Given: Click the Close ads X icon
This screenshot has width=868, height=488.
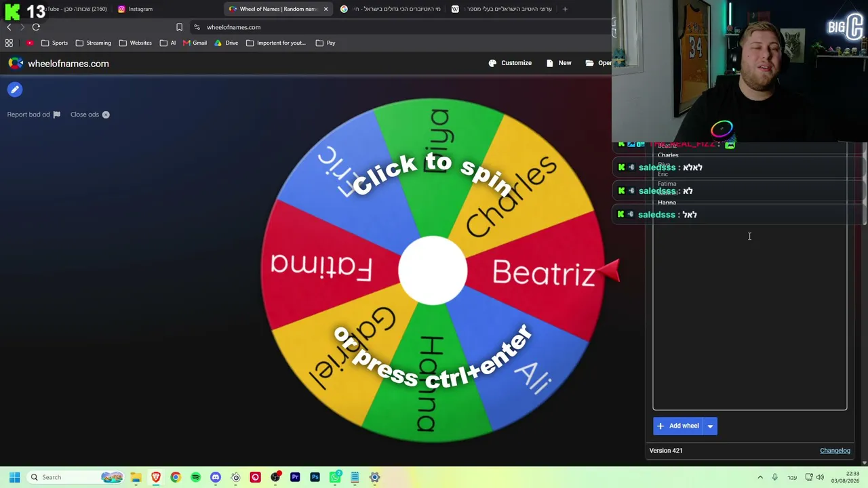Looking at the screenshot, I should pos(106,115).
